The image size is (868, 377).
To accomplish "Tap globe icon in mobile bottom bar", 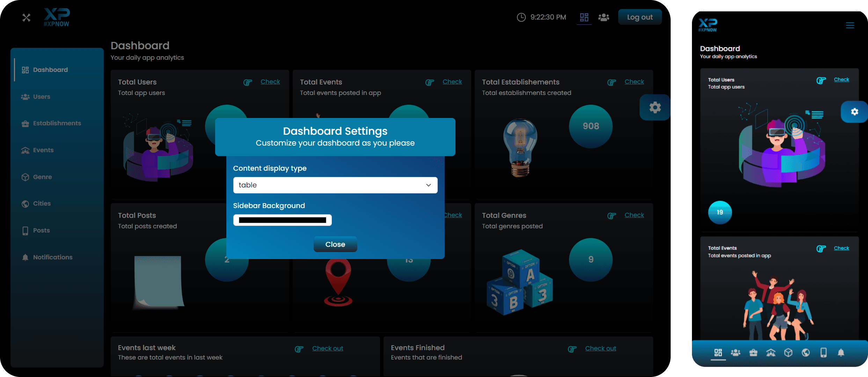I will coord(806,353).
